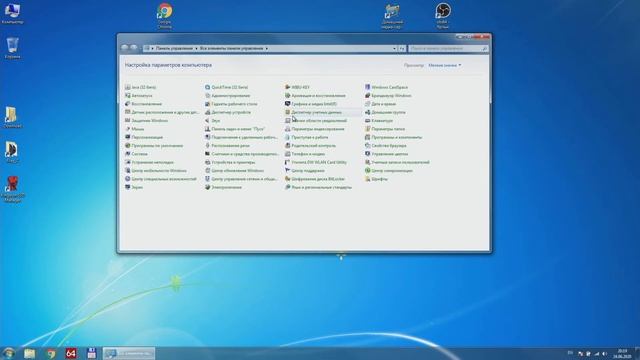Open Электропитание power options
Viewport: 640px width, 360px height.
tap(223, 187)
